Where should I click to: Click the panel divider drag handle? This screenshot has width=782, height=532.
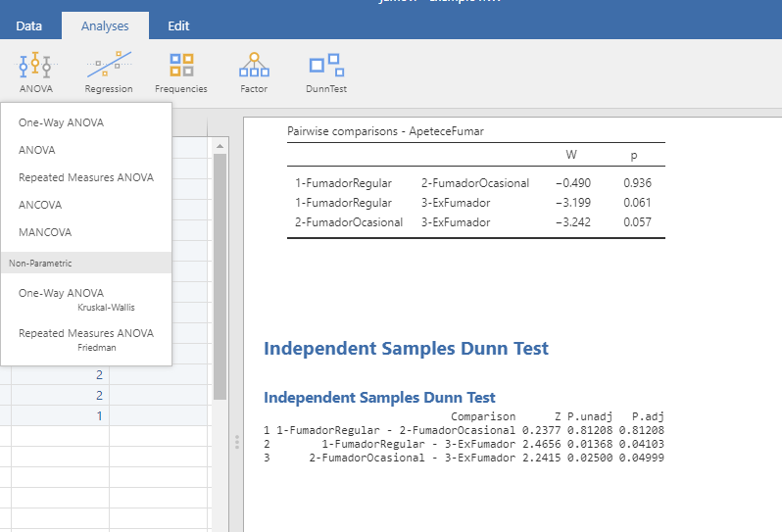[x=236, y=443]
